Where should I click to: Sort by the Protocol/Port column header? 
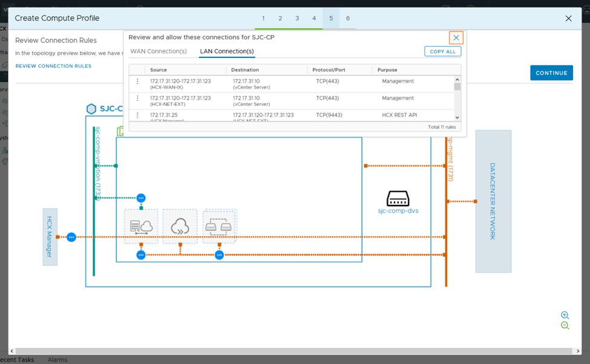tap(329, 70)
